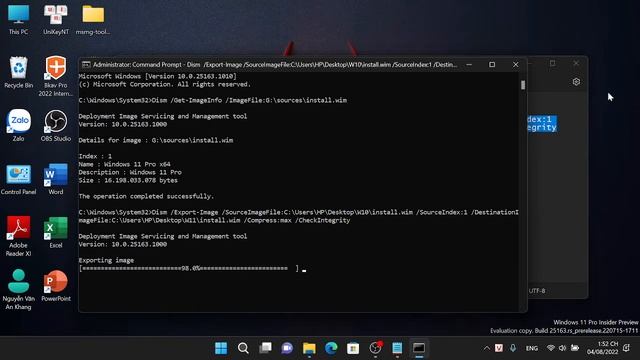Image resolution: width=640 pixels, height=360 pixels.
Task: Open Task View on taskbar
Action: click(x=265, y=348)
